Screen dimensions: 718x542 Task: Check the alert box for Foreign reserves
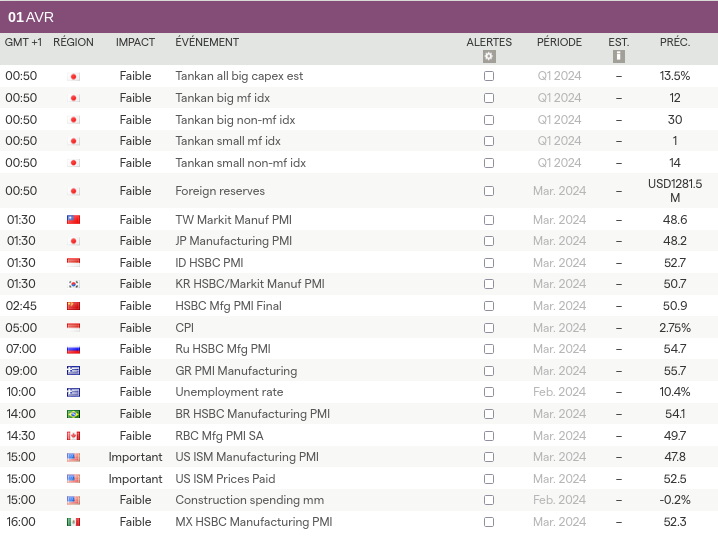pyautogui.click(x=489, y=191)
